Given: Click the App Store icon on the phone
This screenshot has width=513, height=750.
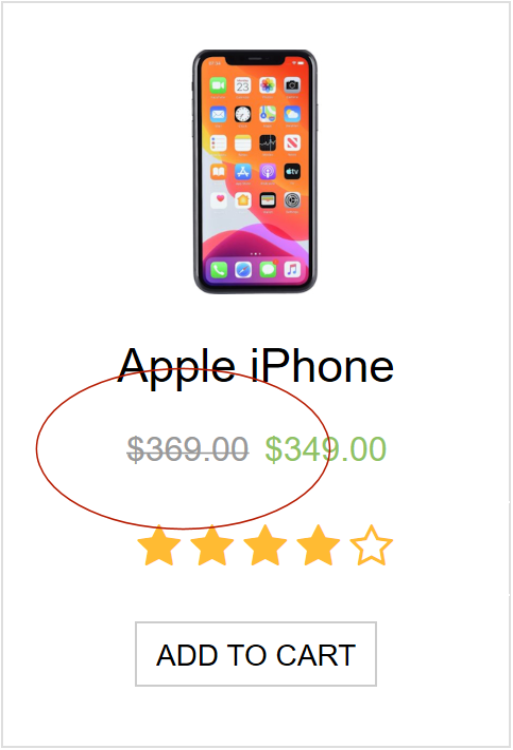Looking at the screenshot, I should click(x=243, y=171).
